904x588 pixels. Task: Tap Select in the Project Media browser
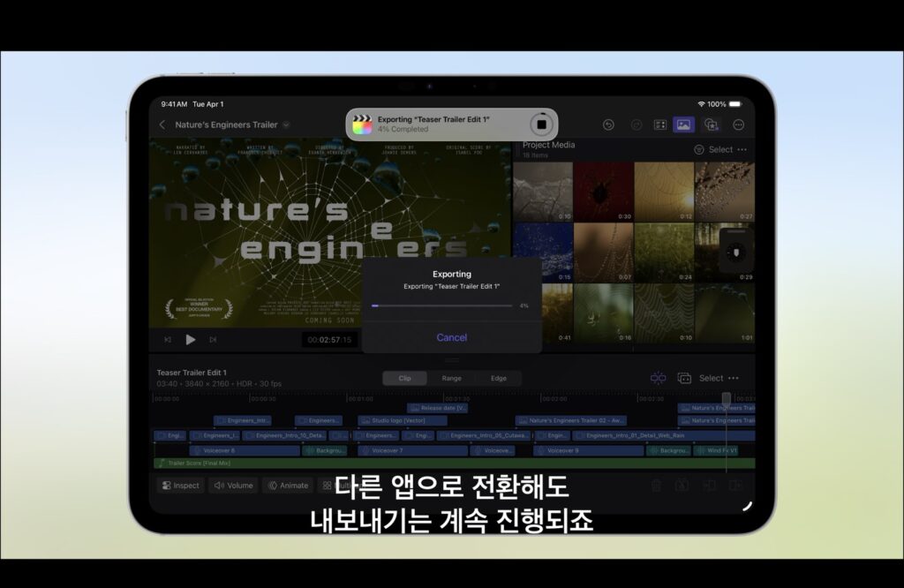pos(720,149)
